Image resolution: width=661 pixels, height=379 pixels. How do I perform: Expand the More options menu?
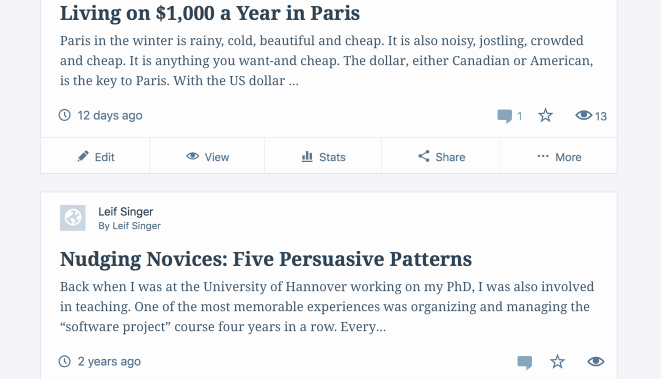[559, 157]
